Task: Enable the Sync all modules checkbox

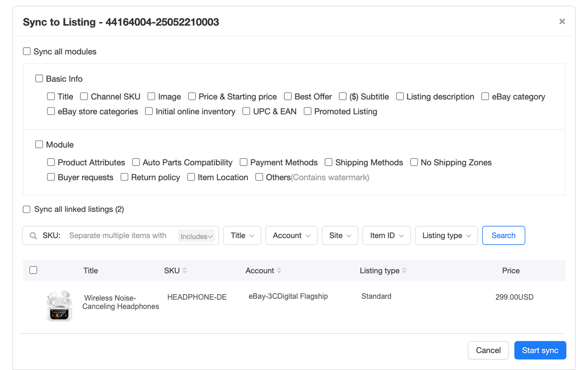Action: tap(26, 51)
